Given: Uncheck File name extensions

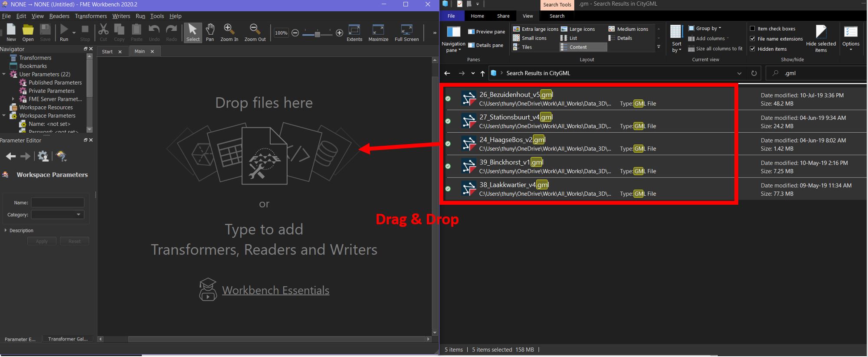Looking at the screenshot, I should tap(753, 39).
